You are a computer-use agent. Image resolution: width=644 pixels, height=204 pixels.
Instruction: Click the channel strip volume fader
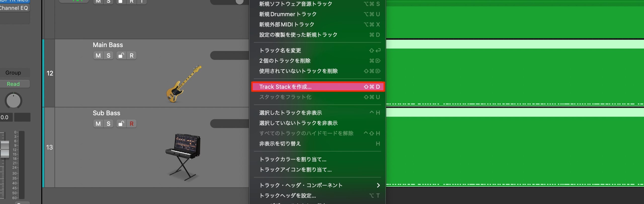pyautogui.click(x=5, y=149)
